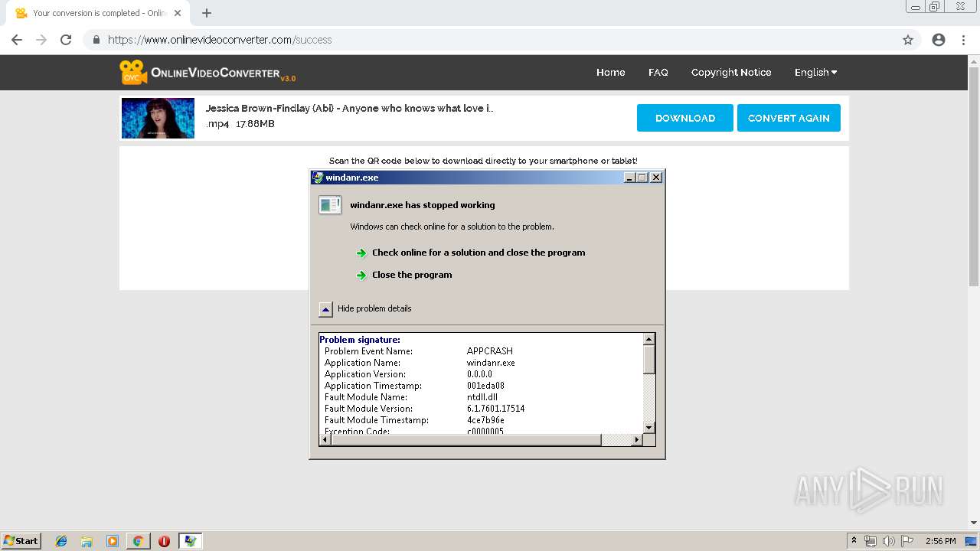Viewport: 980px width, 551px height.
Task: Go forward in Chrome history
Action: pos(41,40)
